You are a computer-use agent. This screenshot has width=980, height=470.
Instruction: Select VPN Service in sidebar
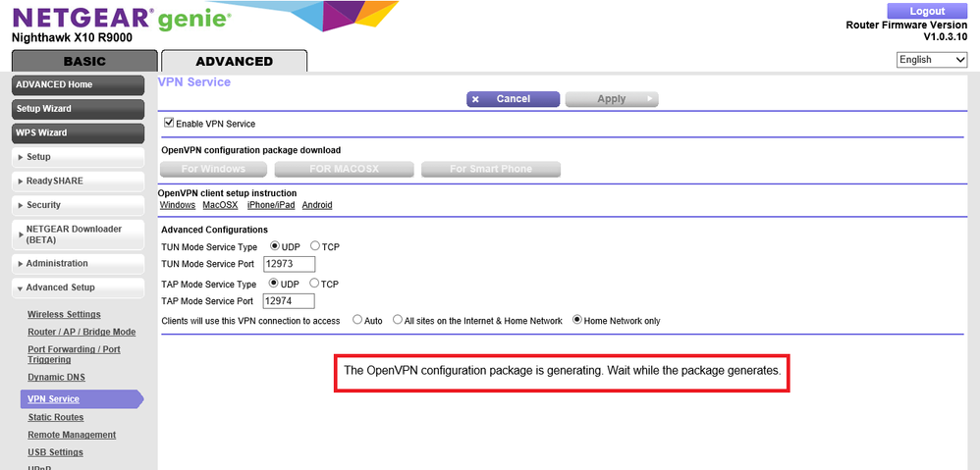tap(82, 399)
